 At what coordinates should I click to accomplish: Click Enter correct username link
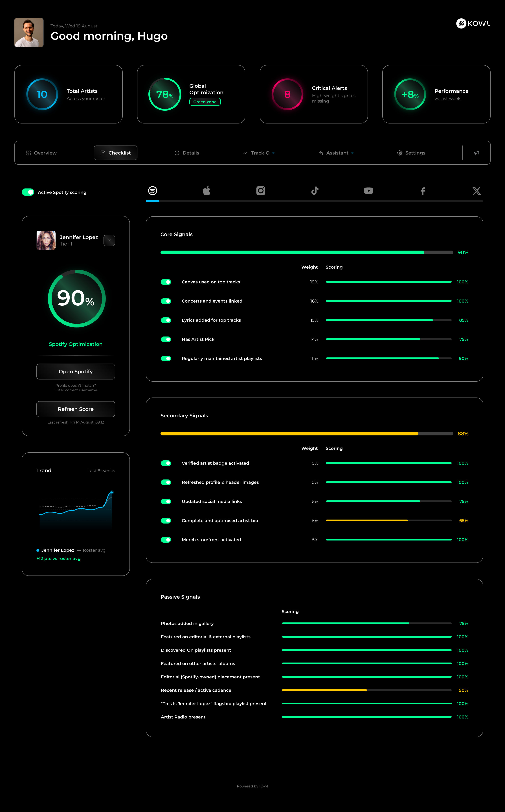tap(76, 390)
